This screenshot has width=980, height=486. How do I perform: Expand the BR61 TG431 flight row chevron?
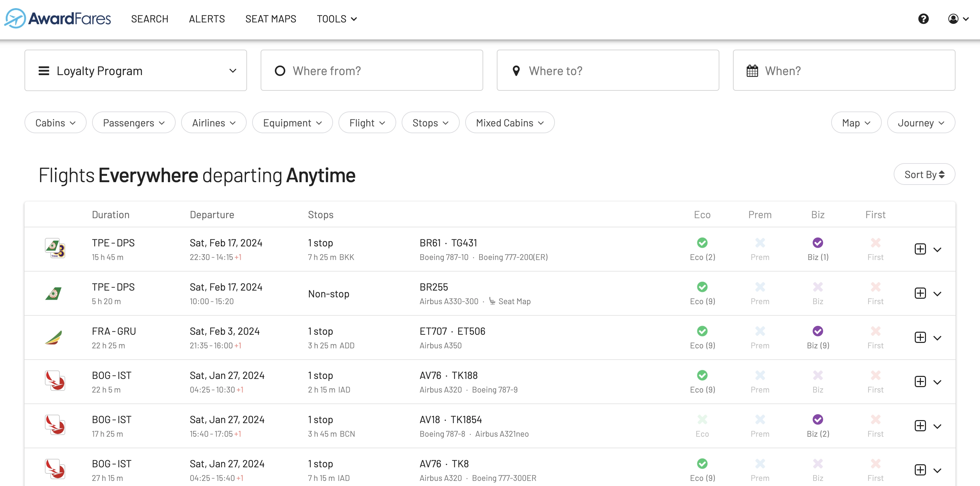click(x=938, y=250)
